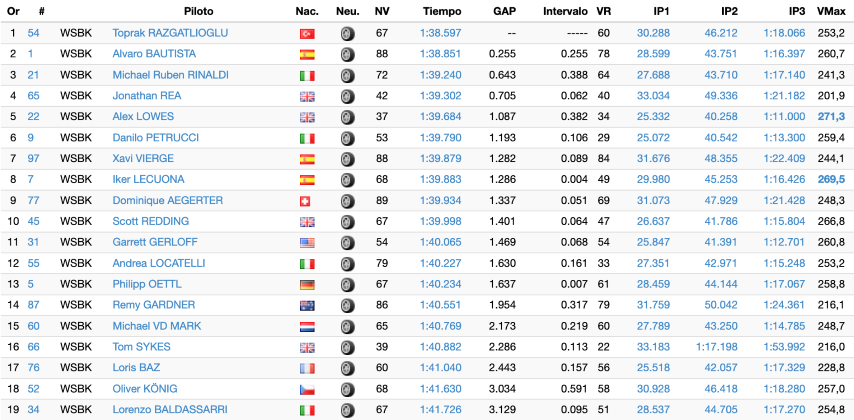The height and width of the screenshot is (420, 854).
Task: Click the Czech flag for Oliver König
Action: pyautogui.click(x=307, y=389)
